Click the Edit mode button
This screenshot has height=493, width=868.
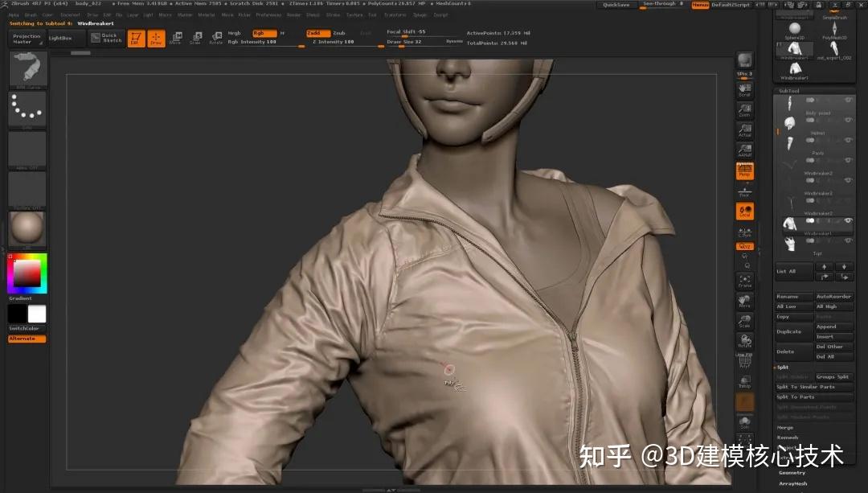(136, 39)
